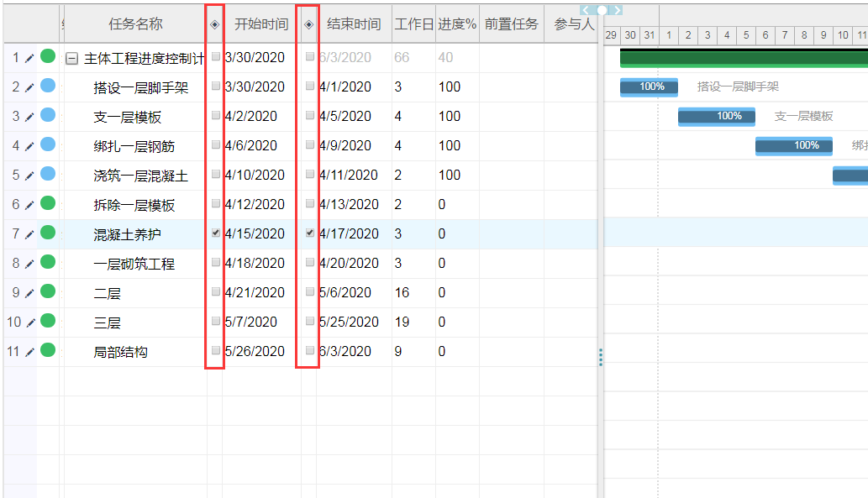Click the green status dot for 拆除一层模板
Viewport: 868px width, 498px height.
click(x=48, y=203)
